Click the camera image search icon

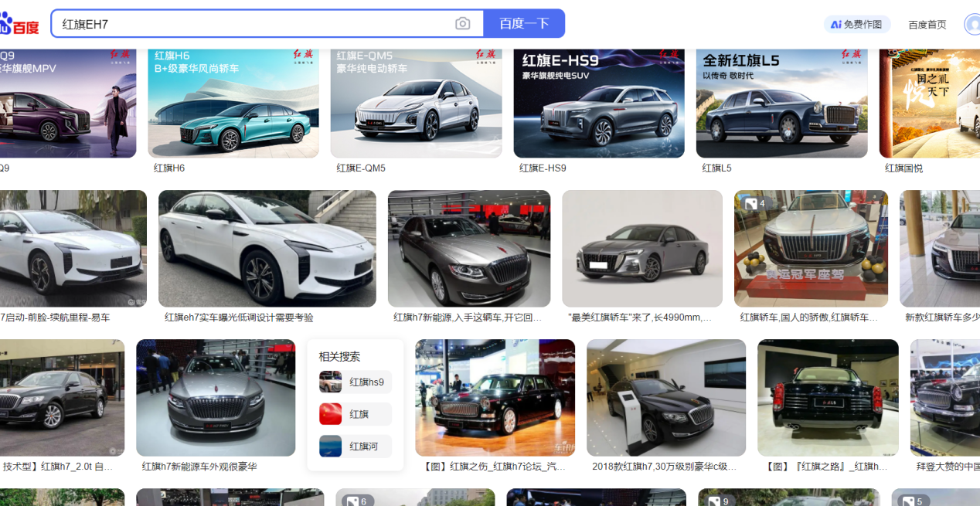point(462,24)
